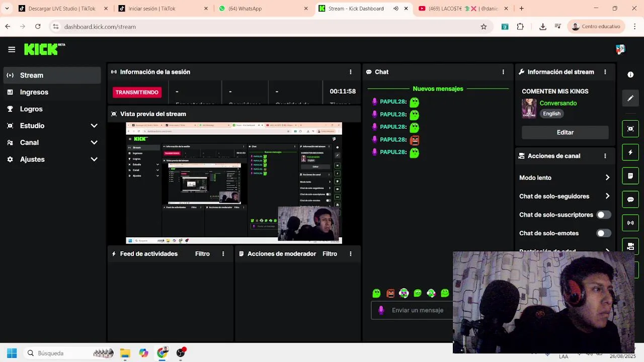Open Filtro in Acciones de moderador
Screen dimensions: 644x362
[x=330, y=254]
